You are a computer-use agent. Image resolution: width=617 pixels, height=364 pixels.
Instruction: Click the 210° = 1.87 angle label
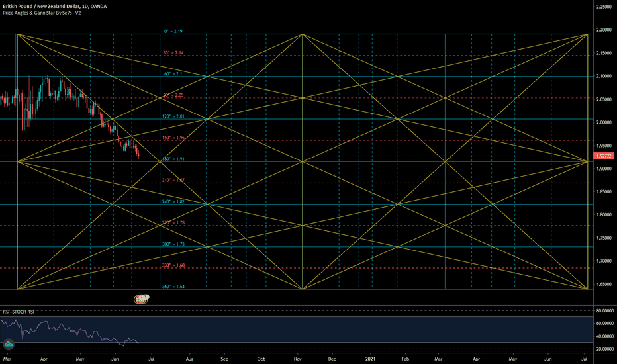[x=173, y=180]
